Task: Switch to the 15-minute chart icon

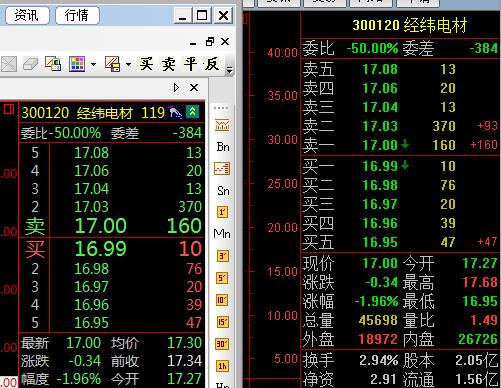Action: click(x=222, y=322)
